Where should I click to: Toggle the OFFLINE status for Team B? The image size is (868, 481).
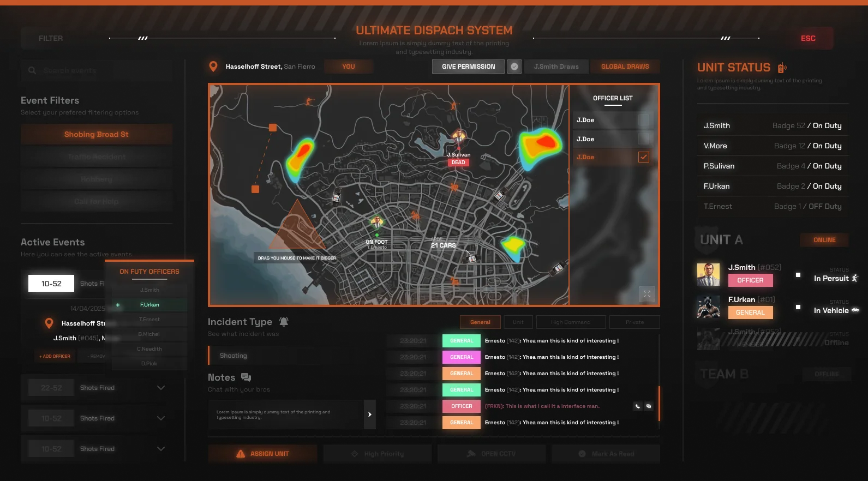click(x=827, y=374)
